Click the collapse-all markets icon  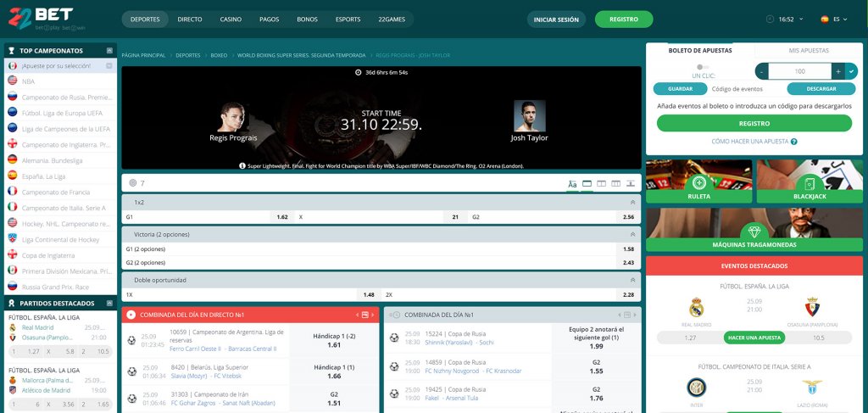tap(630, 183)
